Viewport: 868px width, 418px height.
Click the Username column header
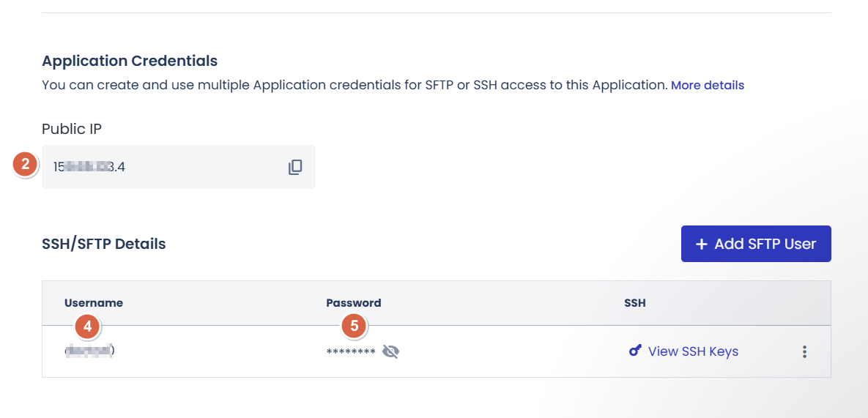click(94, 303)
